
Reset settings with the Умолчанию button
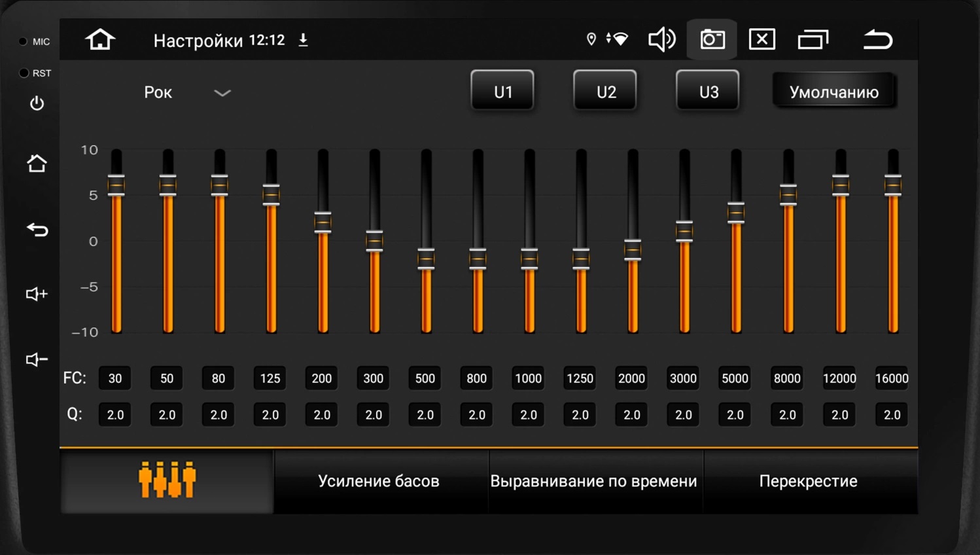[834, 92]
